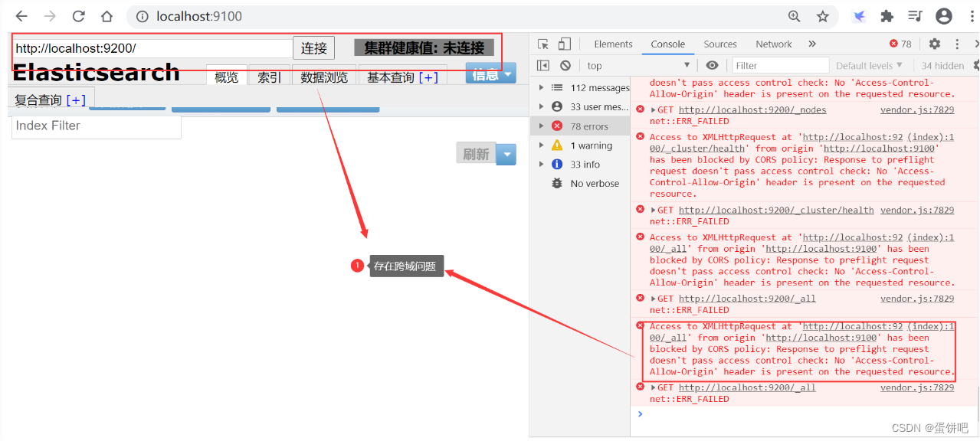Click the bookmark star in the address bar
This screenshot has width=980, height=441.
coord(822,15)
